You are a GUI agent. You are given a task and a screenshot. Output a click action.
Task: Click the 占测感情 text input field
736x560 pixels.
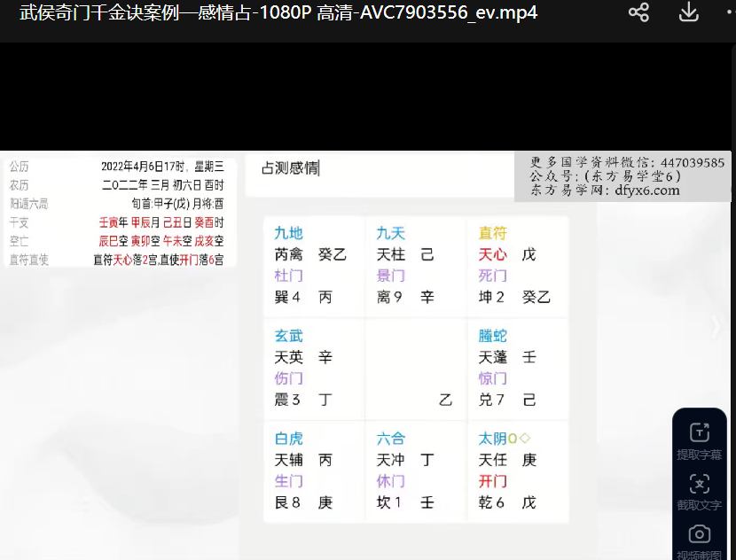(x=379, y=168)
